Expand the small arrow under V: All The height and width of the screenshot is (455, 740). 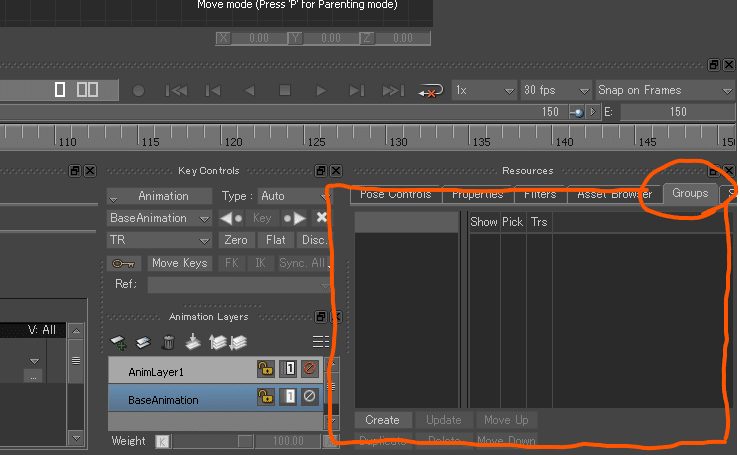34,361
